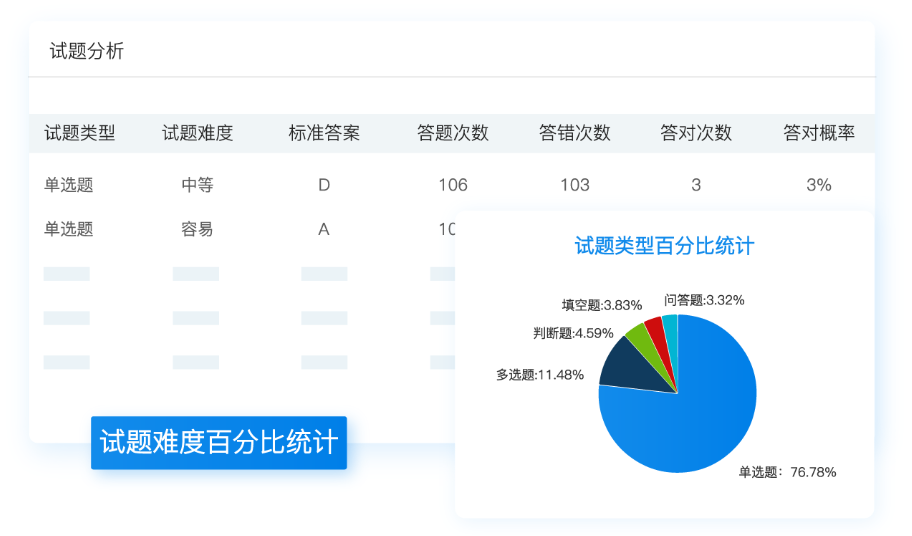Click the 标准答案 column header

click(x=324, y=133)
